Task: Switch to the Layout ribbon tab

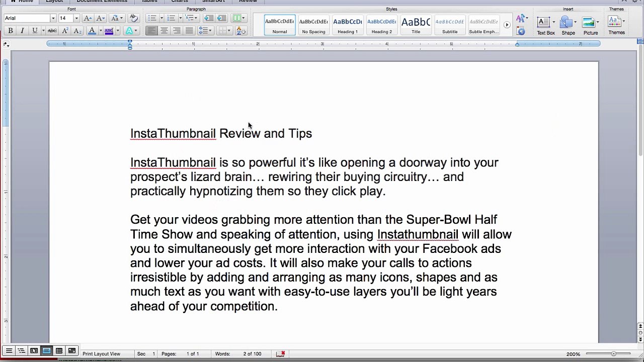Action: pyautogui.click(x=54, y=2)
